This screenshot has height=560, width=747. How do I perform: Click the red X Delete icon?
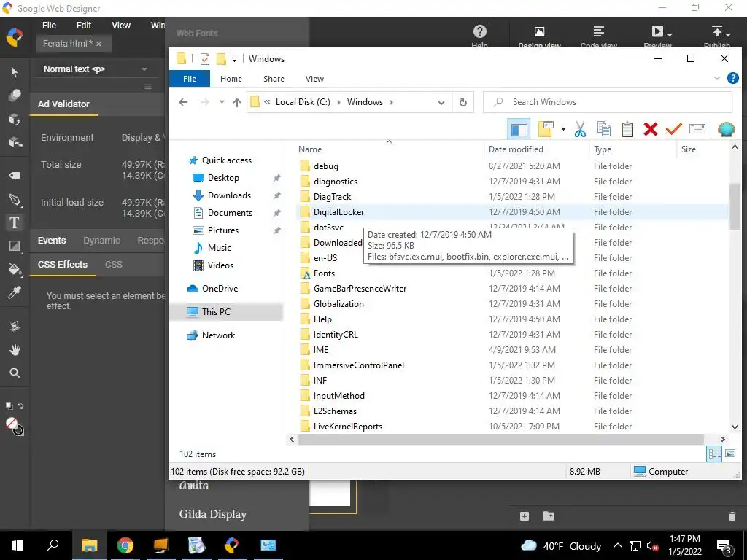[x=650, y=129]
